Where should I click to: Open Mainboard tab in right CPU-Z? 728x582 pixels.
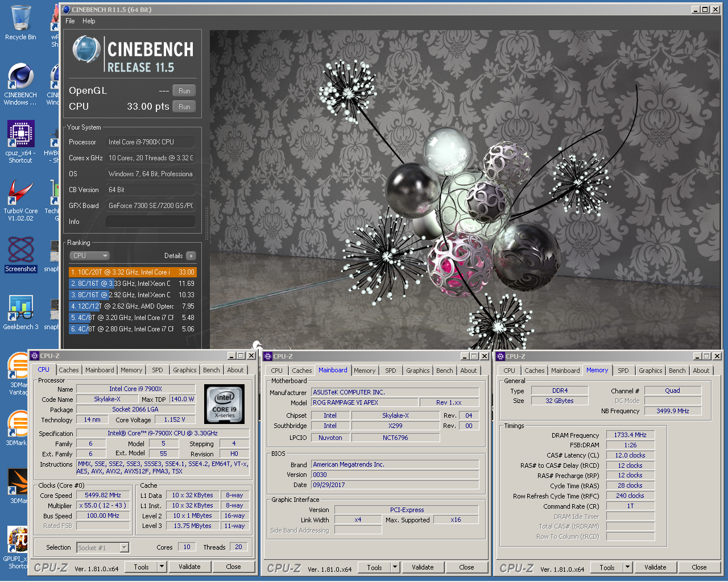click(565, 371)
